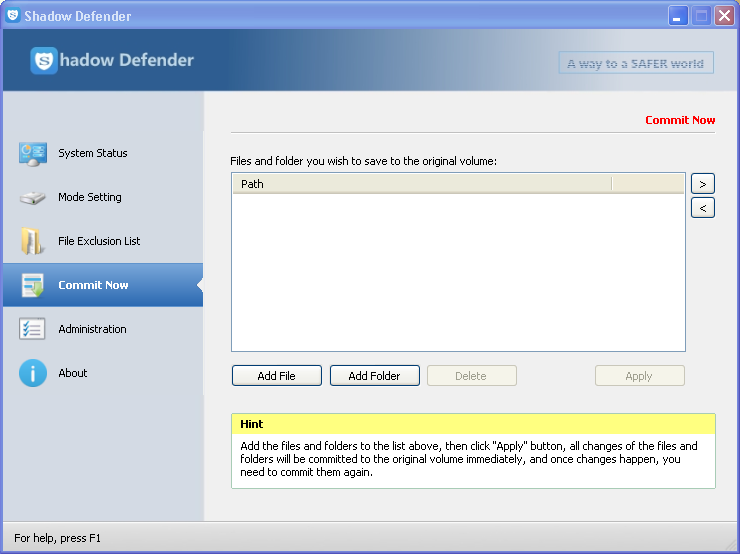Click the Commit Now sidebar icon
The image size is (740, 554).
point(33,285)
